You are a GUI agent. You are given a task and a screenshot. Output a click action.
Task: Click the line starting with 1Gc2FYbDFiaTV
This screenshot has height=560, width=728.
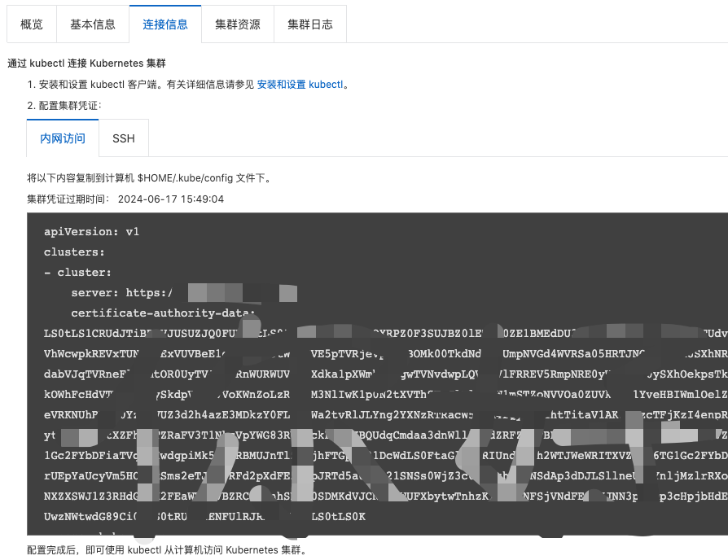(386, 456)
